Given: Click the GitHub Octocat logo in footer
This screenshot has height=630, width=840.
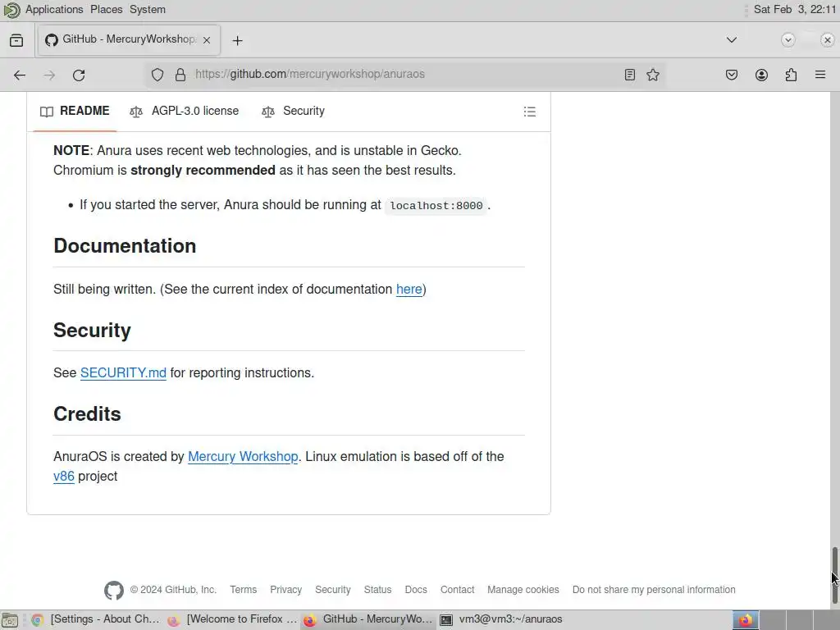Looking at the screenshot, I should coord(113,591).
